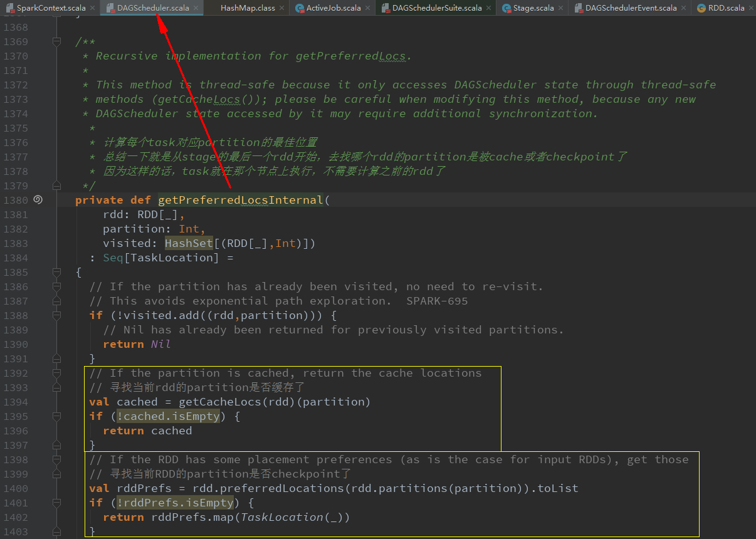
Task: Click the fold end marker at line 1379
Action: (57, 186)
